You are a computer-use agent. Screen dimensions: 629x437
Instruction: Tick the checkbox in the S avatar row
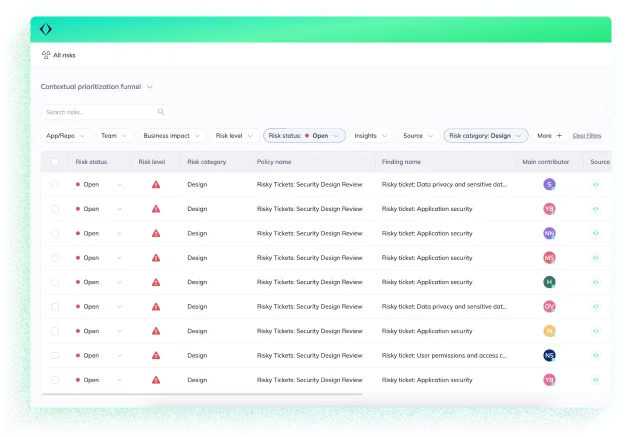[55, 185]
